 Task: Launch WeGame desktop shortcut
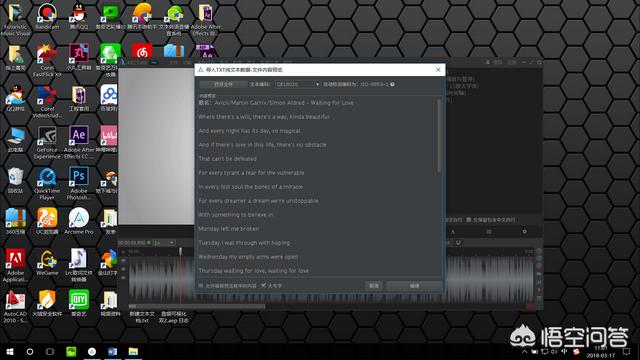[47, 262]
